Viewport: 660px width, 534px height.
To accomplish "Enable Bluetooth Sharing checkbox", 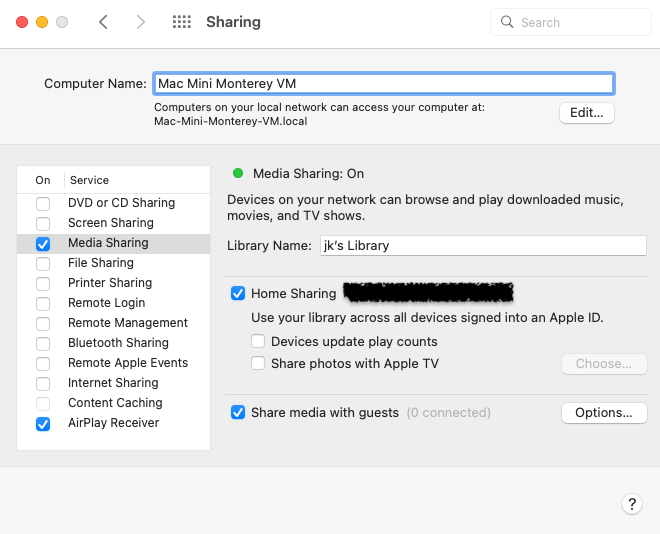I will [x=43, y=343].
